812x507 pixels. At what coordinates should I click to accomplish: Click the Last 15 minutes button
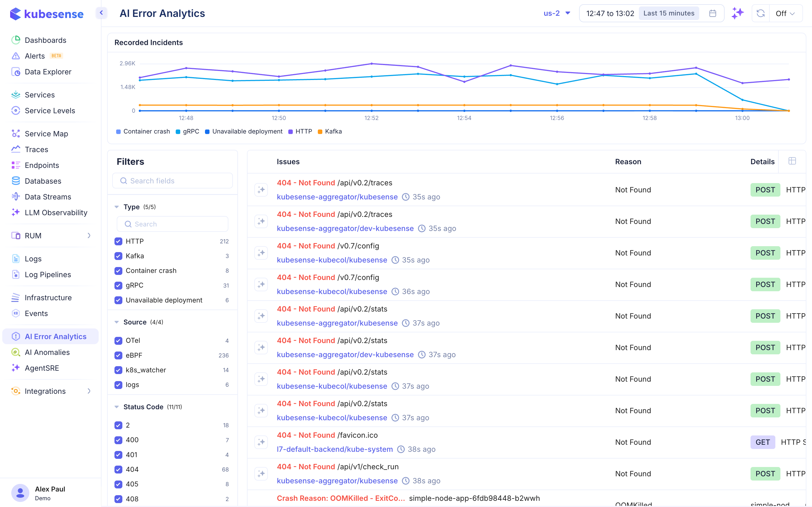point(668,13)
